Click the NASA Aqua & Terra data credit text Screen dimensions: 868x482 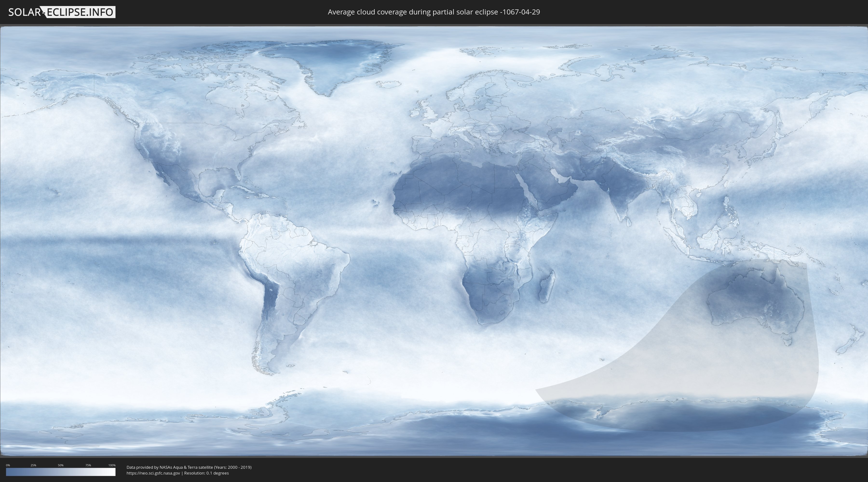point(189,467)
